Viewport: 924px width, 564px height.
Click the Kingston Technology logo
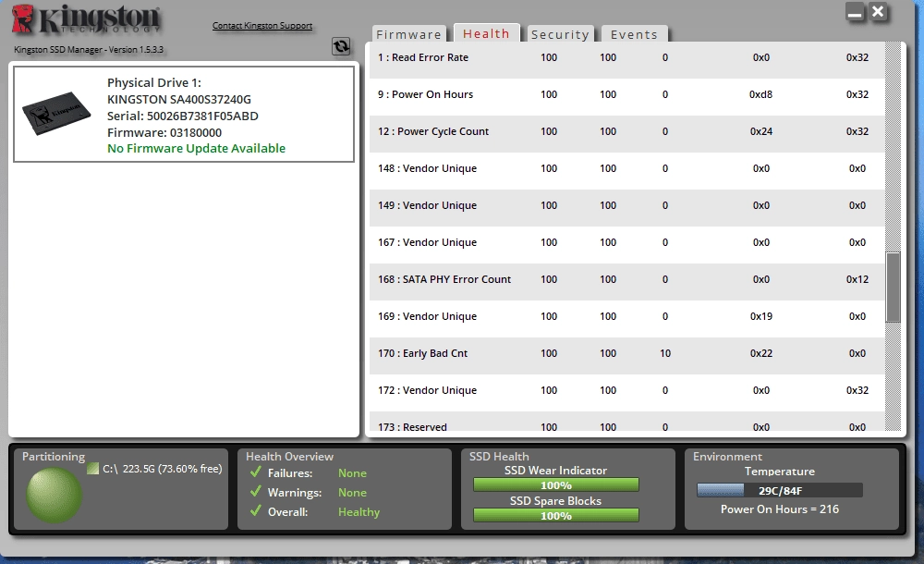coord(86,19)
